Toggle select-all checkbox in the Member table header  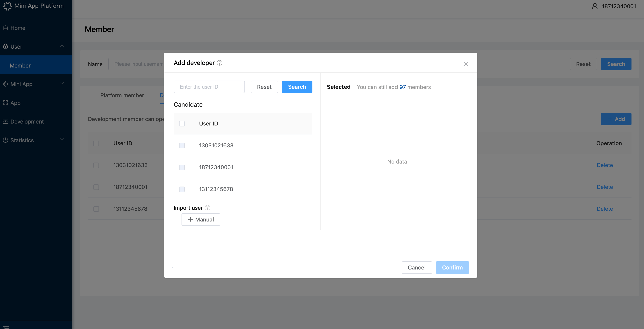click(x=96, y=143)
